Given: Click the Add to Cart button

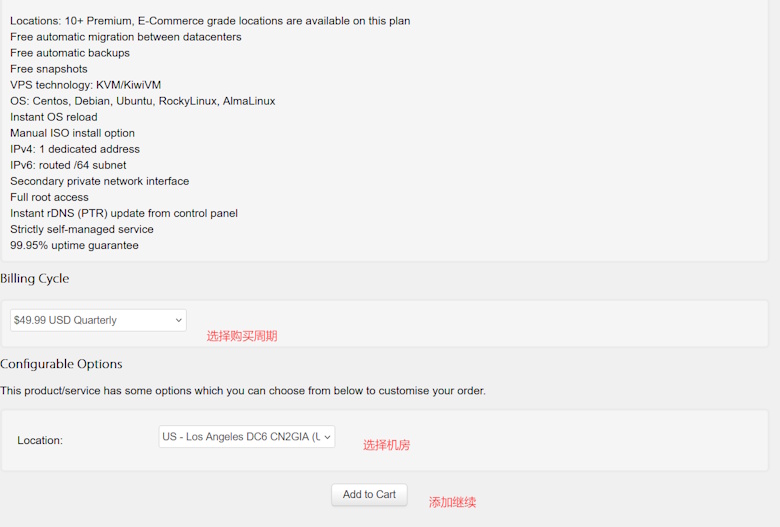Looking at the screenshot, I should (x=369, y=495).
